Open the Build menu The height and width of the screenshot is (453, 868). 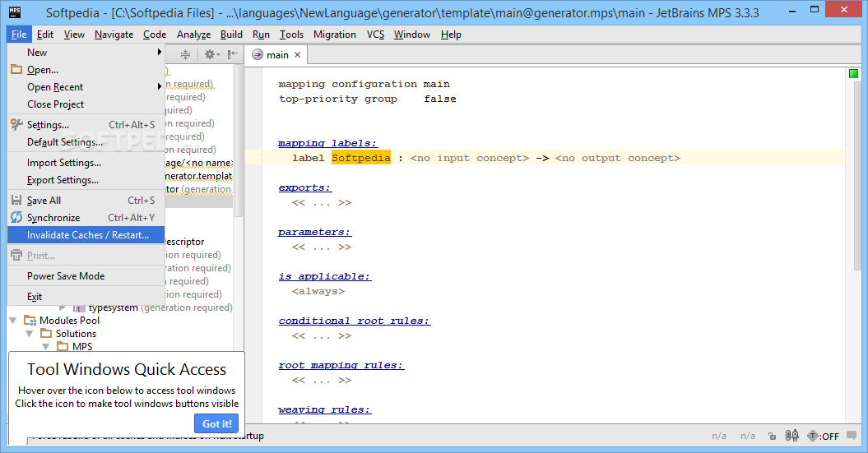(231, 35)
